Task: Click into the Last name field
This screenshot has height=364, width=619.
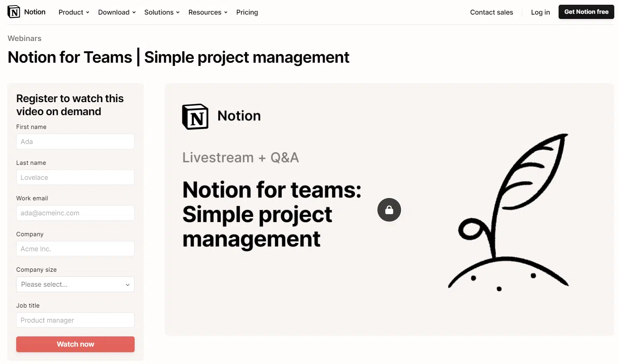Action: [75, 177]
